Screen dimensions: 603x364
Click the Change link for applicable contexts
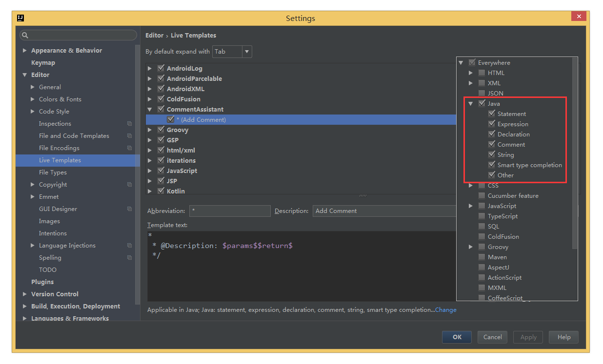click(x=446, y=310)
